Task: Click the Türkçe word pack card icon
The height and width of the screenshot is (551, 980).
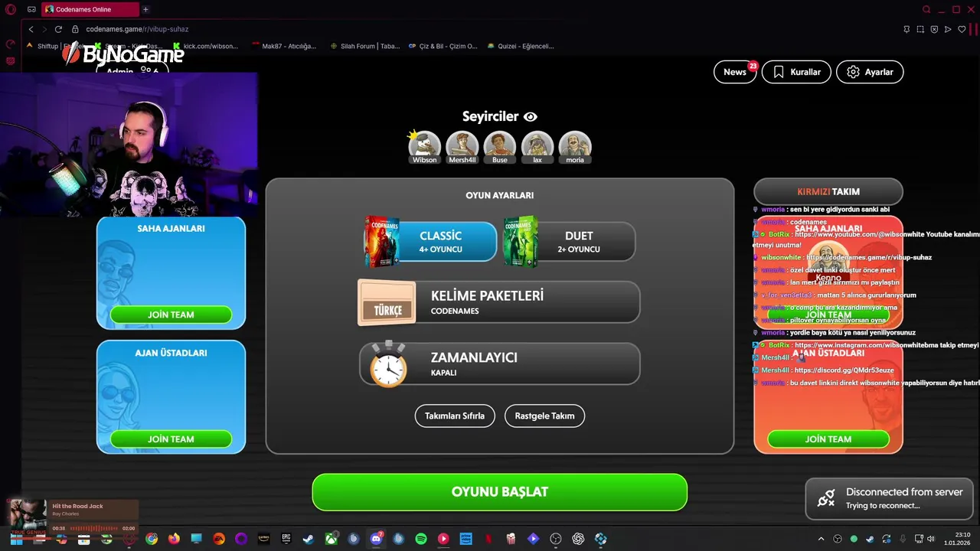Action: (x=387, y=302)
